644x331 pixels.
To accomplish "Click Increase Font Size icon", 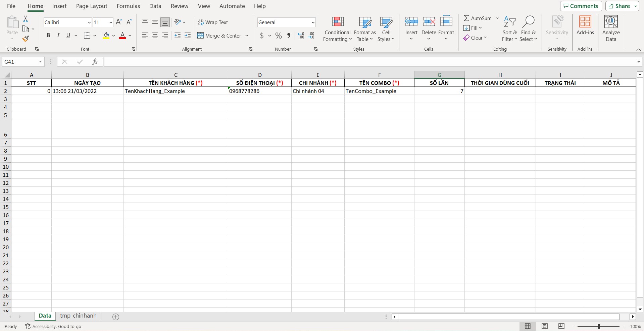I will click(119, 22).
